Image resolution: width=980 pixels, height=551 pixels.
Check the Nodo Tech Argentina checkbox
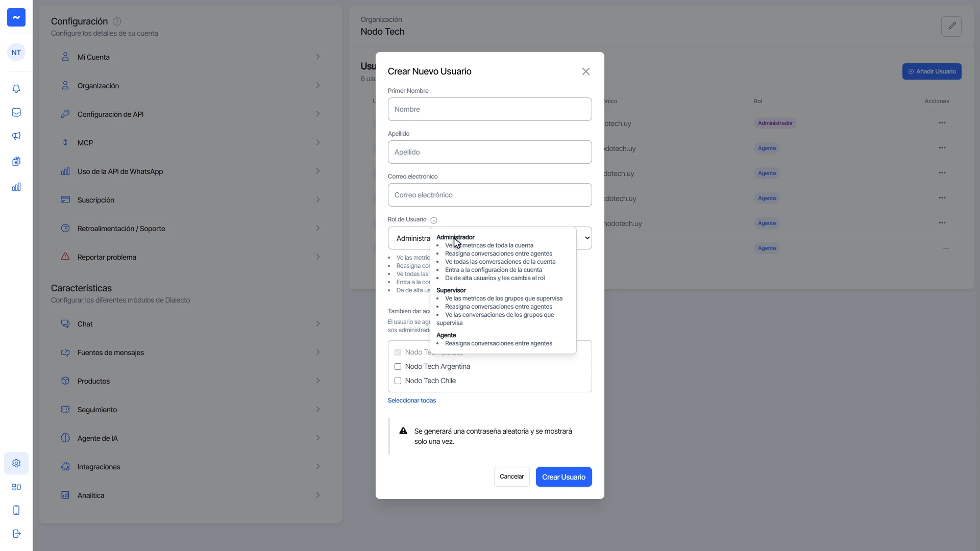pos(398,367)
